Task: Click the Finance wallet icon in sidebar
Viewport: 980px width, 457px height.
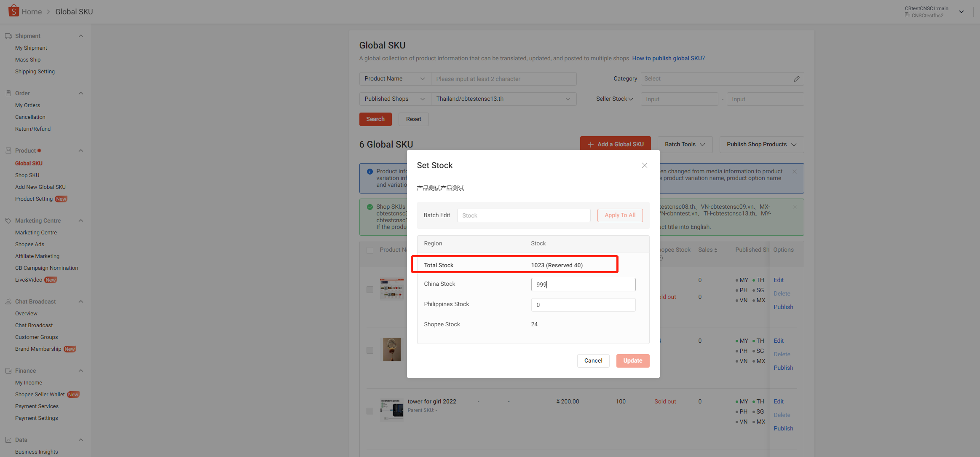Action: coord(8,371)
